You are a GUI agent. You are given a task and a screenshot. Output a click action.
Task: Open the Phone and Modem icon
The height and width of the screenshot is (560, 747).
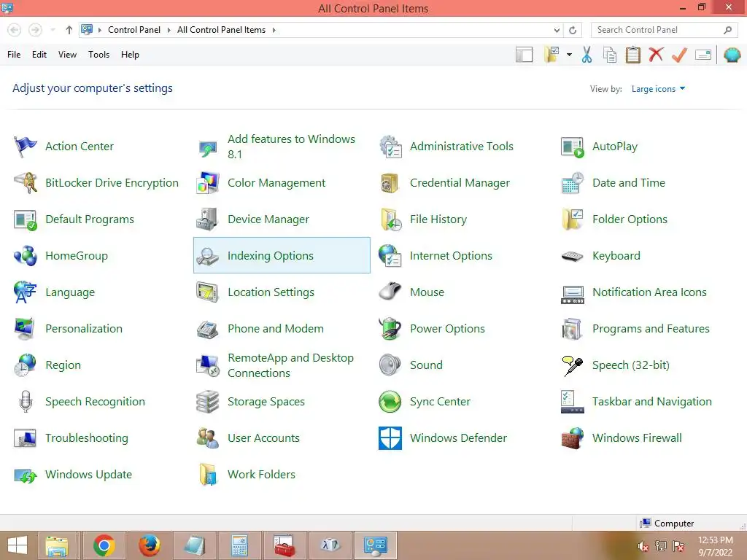pyautogui.click(x=207, y=329)
